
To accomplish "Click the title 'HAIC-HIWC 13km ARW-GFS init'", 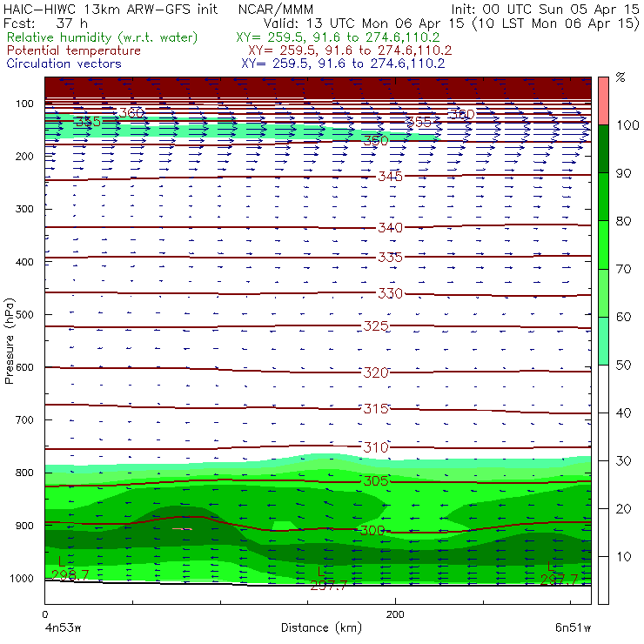I will (111, 9).
